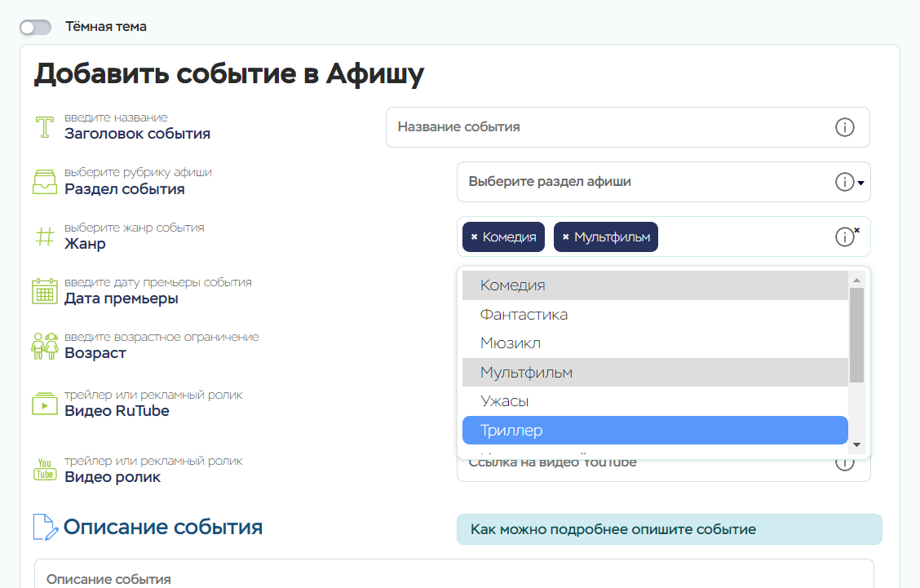The width and height of the screenshot is (920, 588).
Task: Click the Описание события text area
Action: pos(453,576)
